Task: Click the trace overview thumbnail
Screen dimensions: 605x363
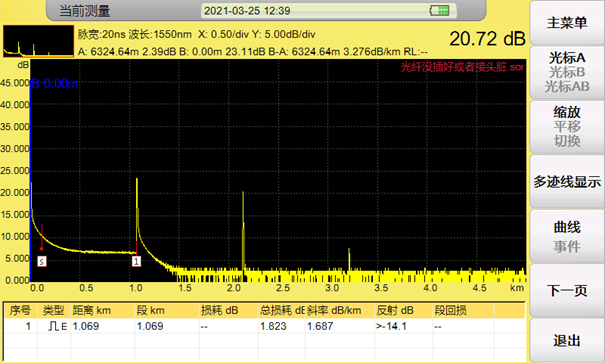Action: (38, 41)
